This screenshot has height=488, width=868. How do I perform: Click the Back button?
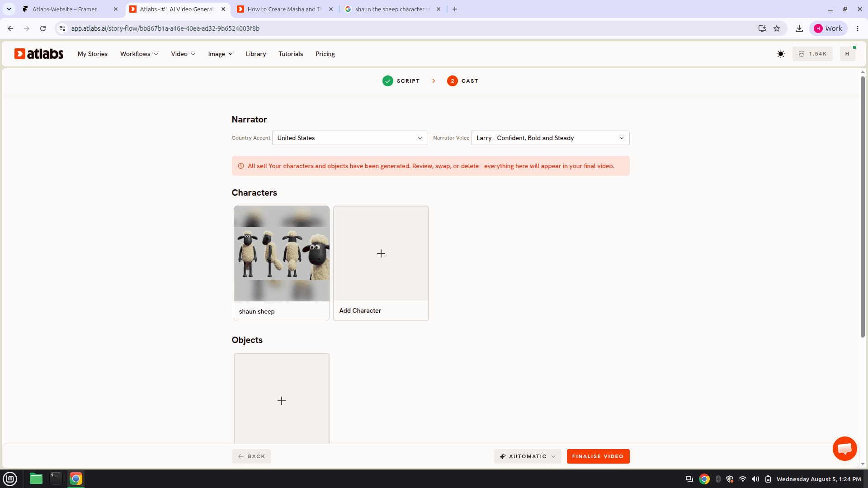[251, 456]
